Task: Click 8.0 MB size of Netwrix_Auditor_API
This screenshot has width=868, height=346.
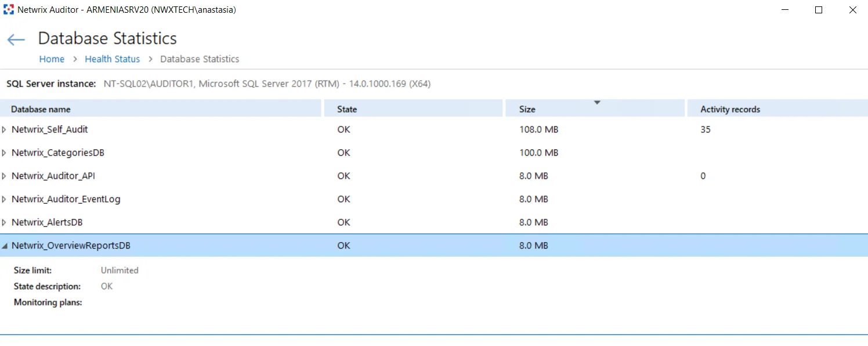Action: click(534, 176)
